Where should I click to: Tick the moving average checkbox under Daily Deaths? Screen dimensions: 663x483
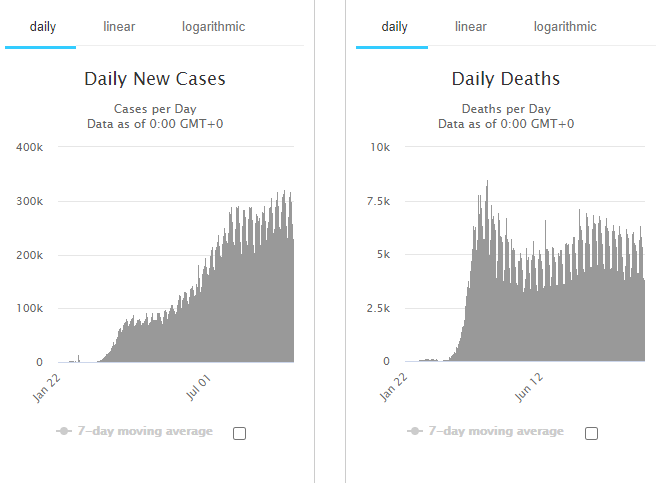(x=591, y=433)
